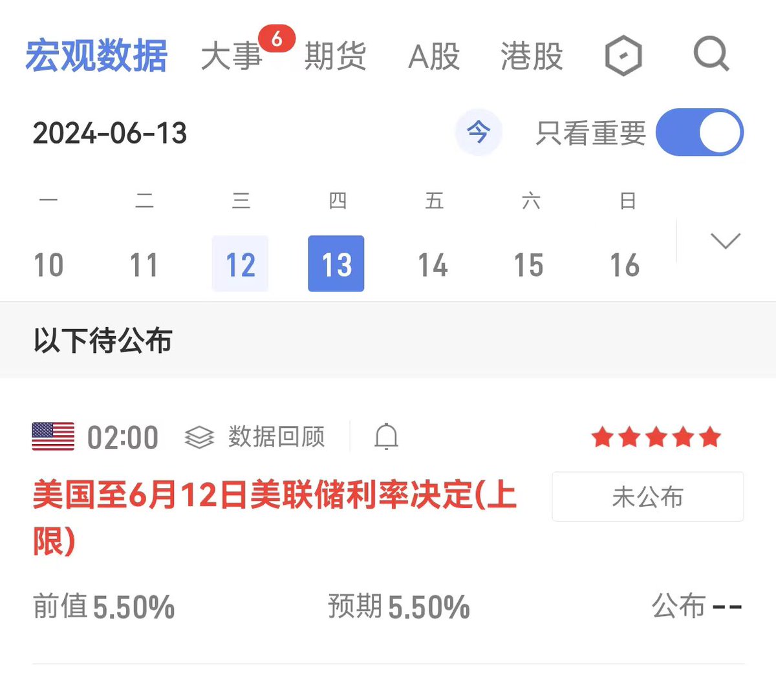Tap the hexagon settings icon
The width and height of the screenshot is (776, 700).
(x=623, y=56)
